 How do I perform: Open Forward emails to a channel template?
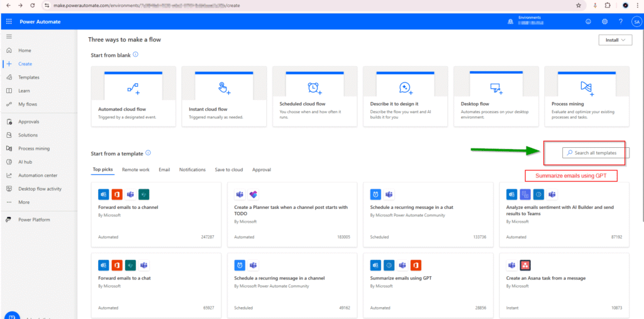click(x=156, y=215)
